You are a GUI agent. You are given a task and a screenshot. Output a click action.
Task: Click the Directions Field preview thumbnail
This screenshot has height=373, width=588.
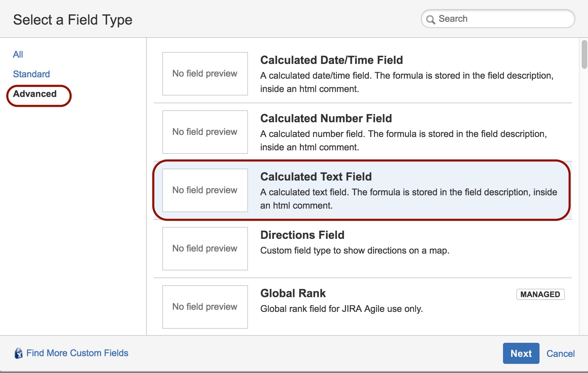(x=205, y=249)
